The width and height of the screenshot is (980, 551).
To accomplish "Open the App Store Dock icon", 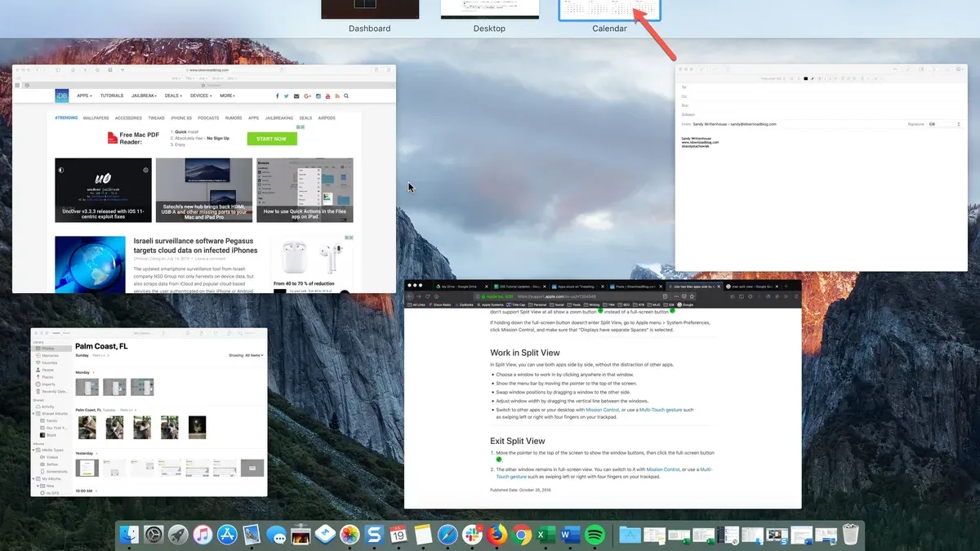I will click(227, 535).
